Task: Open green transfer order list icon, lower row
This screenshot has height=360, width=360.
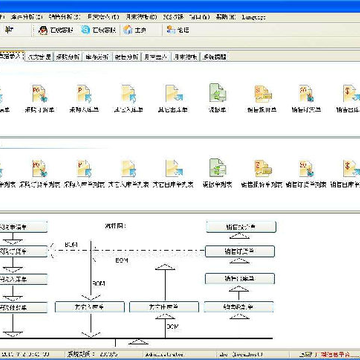Action: (218, 168)
